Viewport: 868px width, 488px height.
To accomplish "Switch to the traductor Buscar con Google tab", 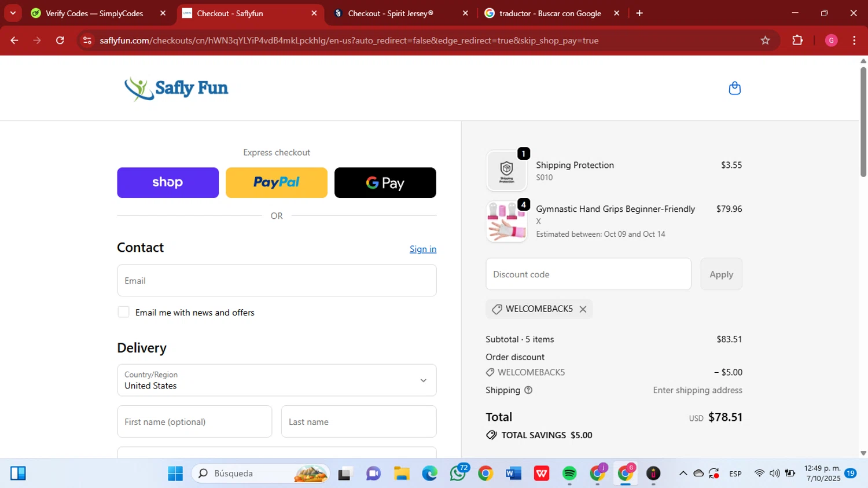I will [x=550, y=13].
